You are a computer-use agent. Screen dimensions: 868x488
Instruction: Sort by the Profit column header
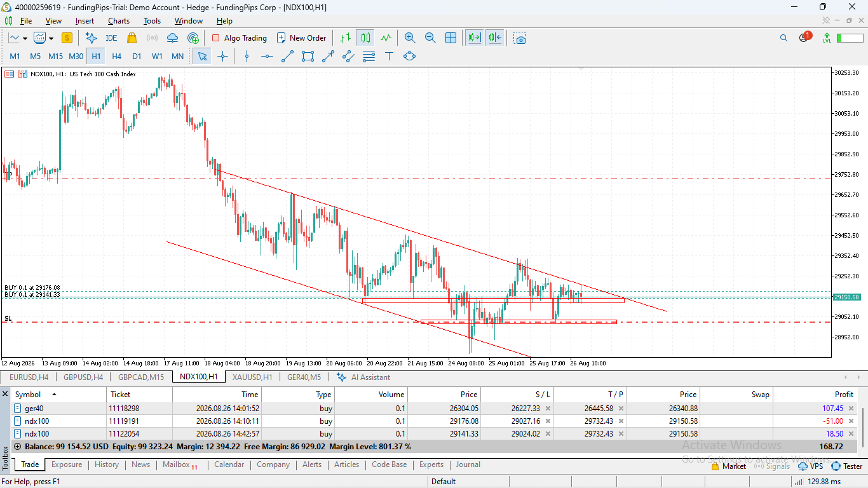click(843, 395)
